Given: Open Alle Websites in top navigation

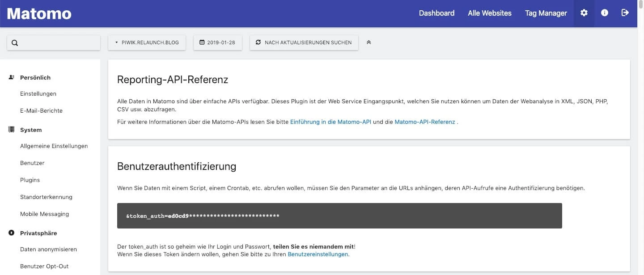Looking at the screenshot, I should 489,13.
